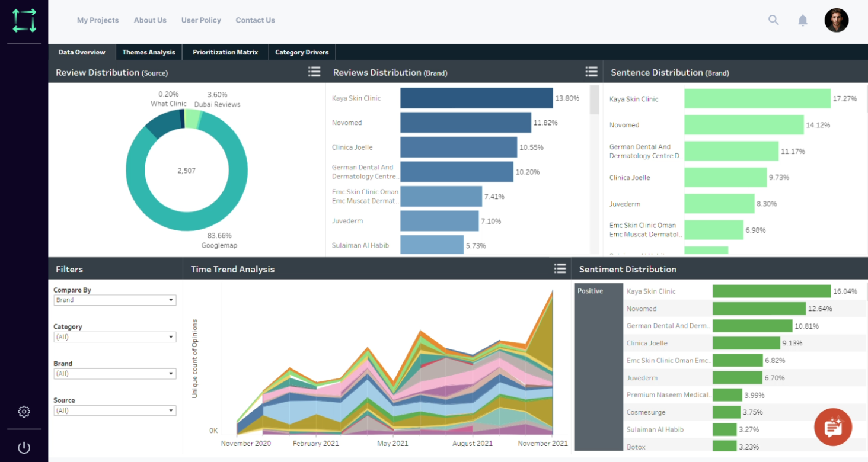Image resolution: width=868 pixels, height=462 pixels.
Task: Click the August 2021 axis label
Action: pyautogui.click(x=473, y=443)
